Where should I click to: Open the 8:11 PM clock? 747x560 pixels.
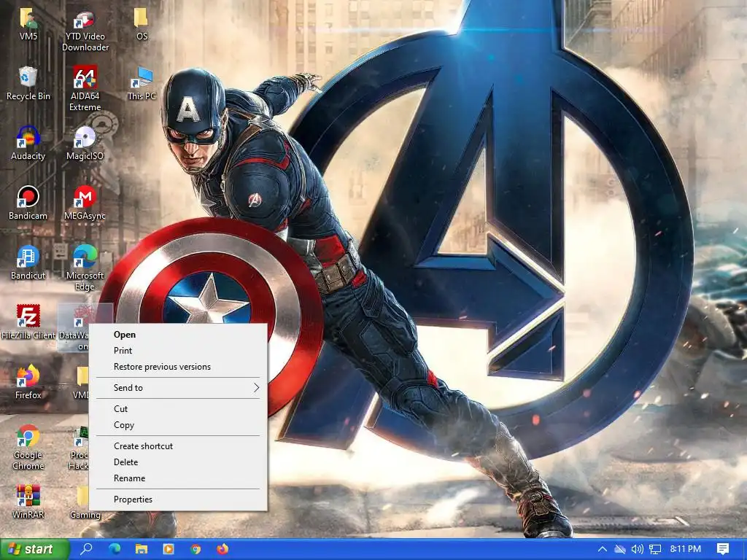686,549
